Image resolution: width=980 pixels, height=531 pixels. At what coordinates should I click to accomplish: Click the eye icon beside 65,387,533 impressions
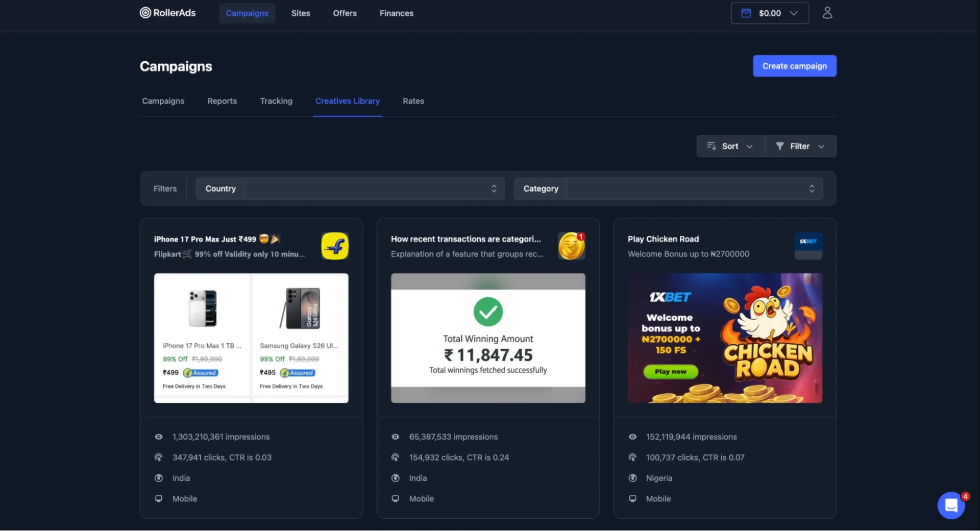(395, 437)
